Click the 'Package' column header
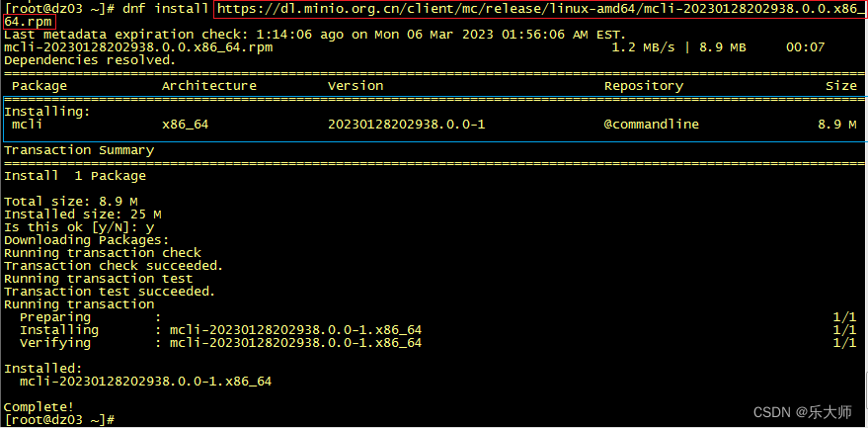Image resolution: width=868 pixels, height=429 pixels. click(39, 86)
